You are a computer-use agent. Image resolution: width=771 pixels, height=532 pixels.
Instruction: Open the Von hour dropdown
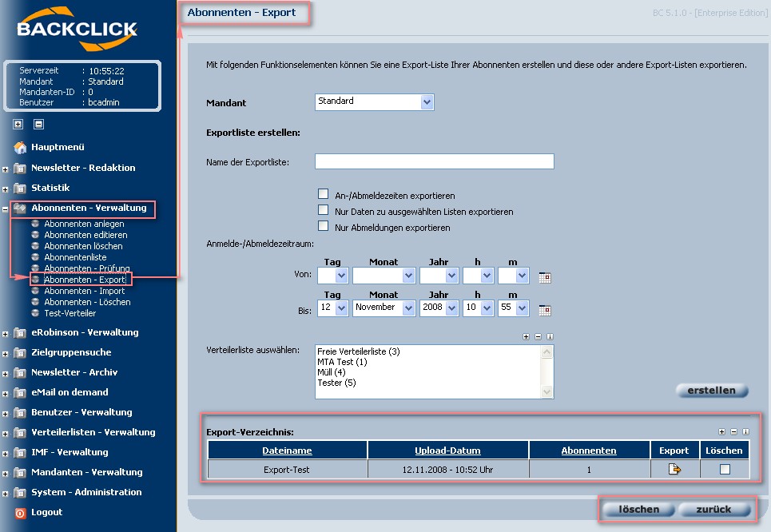(x=478, y=276)
